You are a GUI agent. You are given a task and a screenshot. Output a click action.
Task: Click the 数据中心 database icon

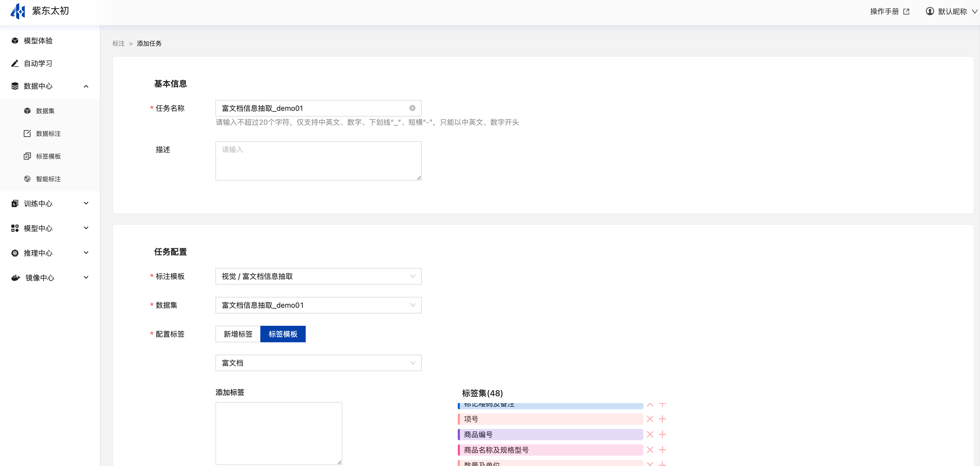click(x=15, y=86)
